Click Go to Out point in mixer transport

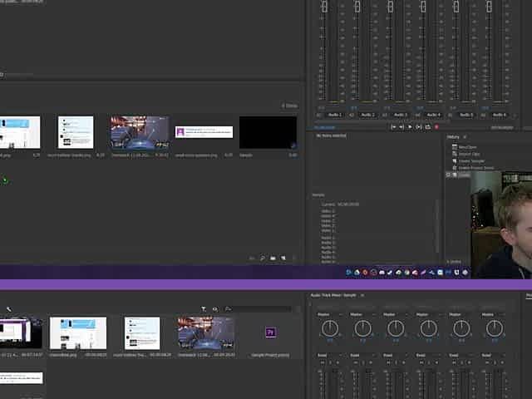[401, 127]
